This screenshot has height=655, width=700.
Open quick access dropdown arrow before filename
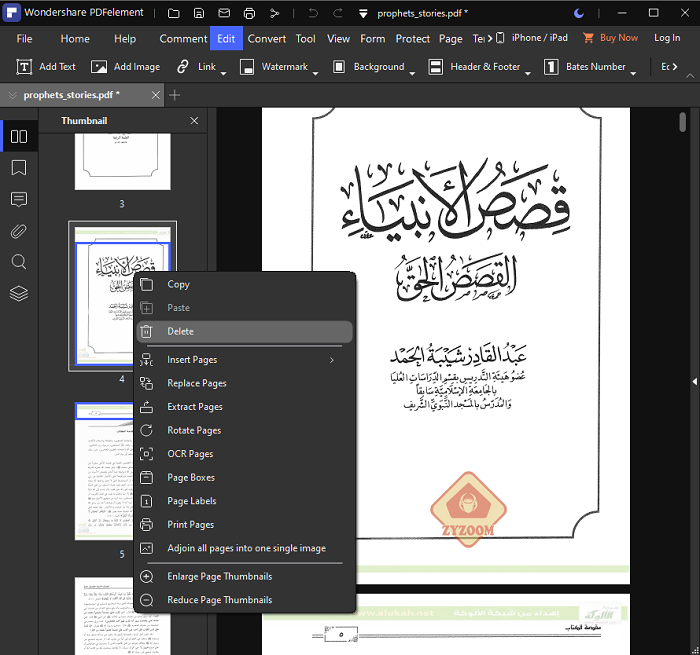363,14
